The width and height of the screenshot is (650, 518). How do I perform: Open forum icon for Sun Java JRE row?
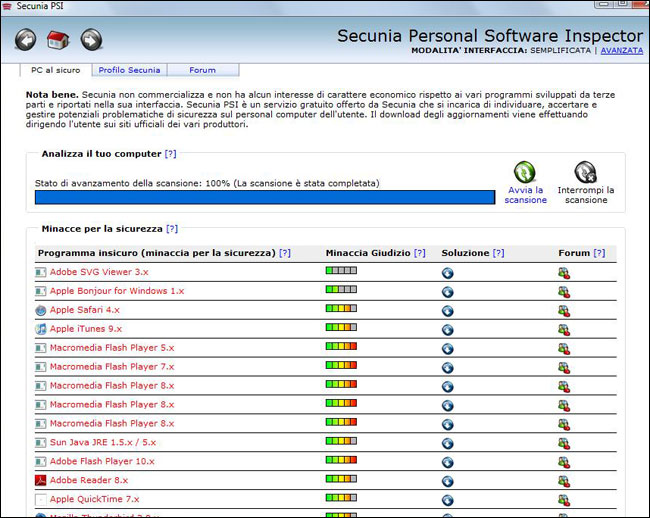coord(564,442)
